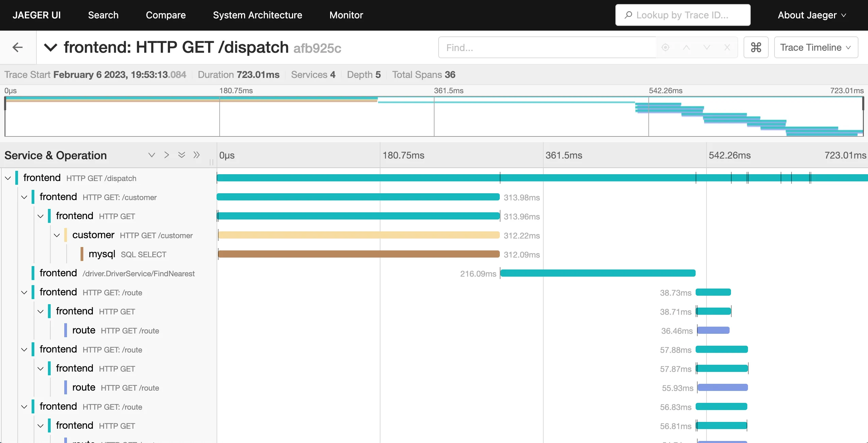Image resolution: width=868 pixels, height=443 pixels.
Task: Click the 56.83ms /route span bar
Action: [721, 407]
